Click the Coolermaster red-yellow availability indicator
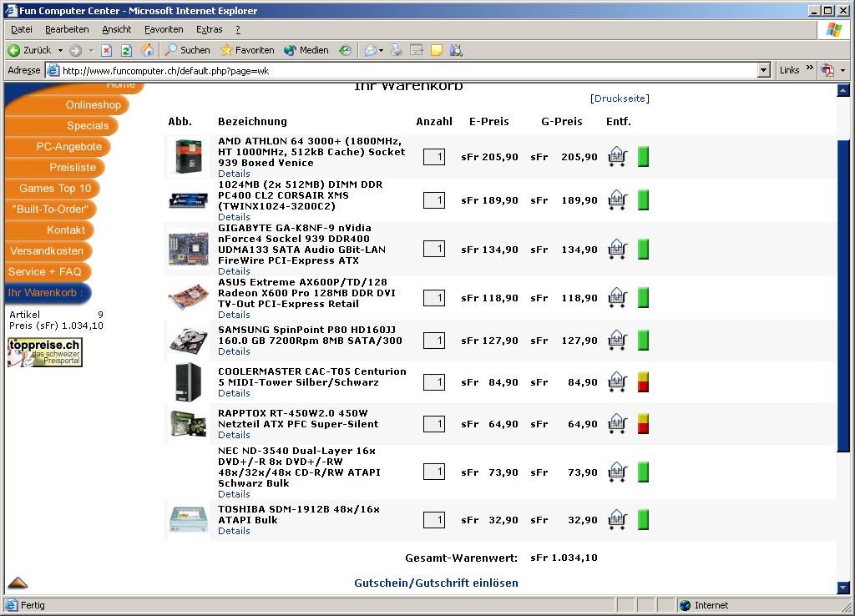The width and height of the screenshot is (855, 616). pyautogui.click(x=643, y=382)
